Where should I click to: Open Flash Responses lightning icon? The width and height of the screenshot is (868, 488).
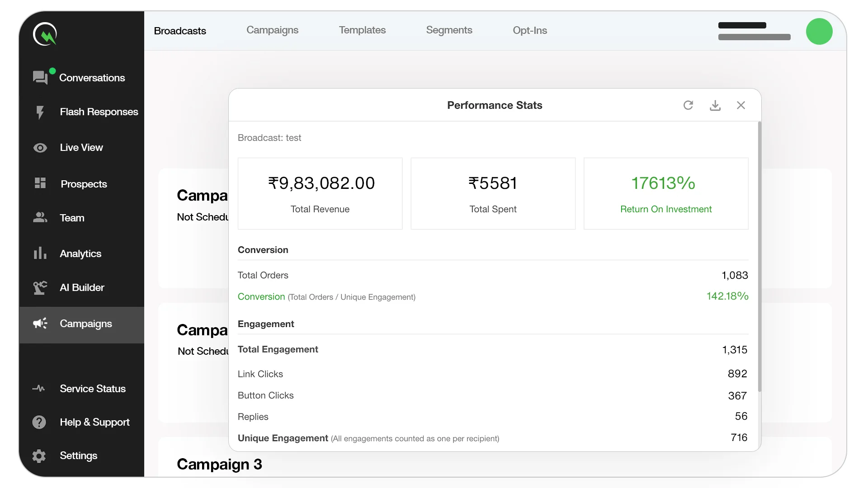40,112
